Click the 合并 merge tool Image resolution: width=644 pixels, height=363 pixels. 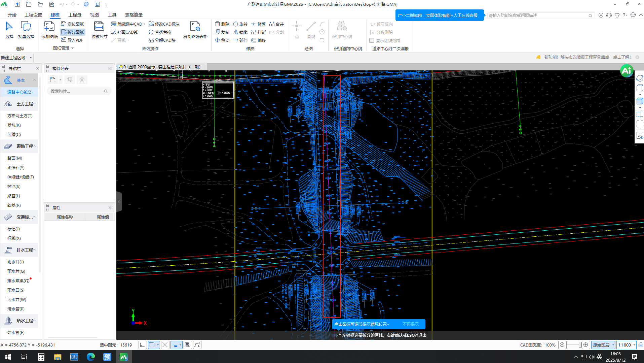(276, 24)
